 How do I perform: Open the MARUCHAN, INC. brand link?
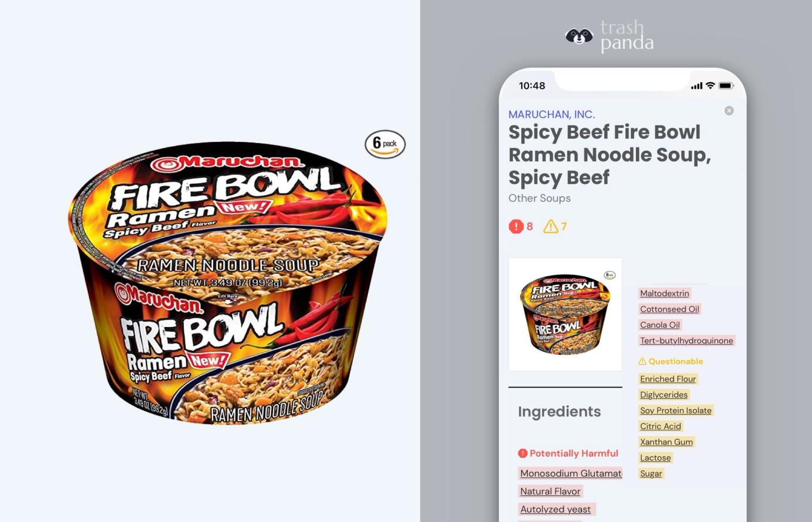[552, 115]
